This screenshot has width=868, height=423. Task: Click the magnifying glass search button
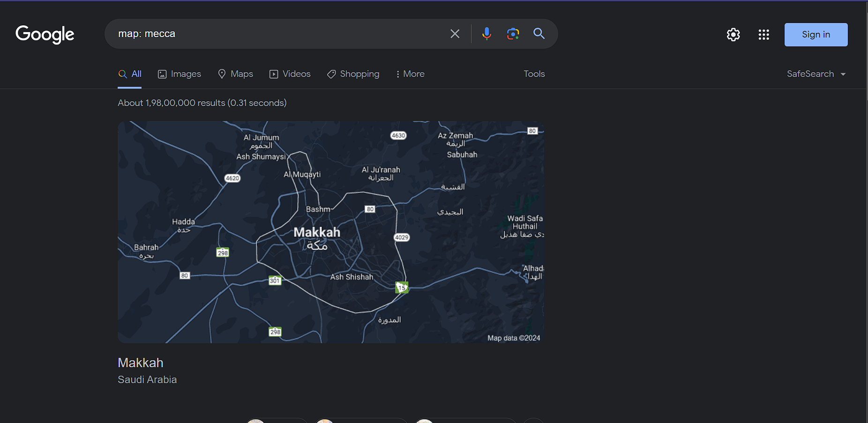539,34
